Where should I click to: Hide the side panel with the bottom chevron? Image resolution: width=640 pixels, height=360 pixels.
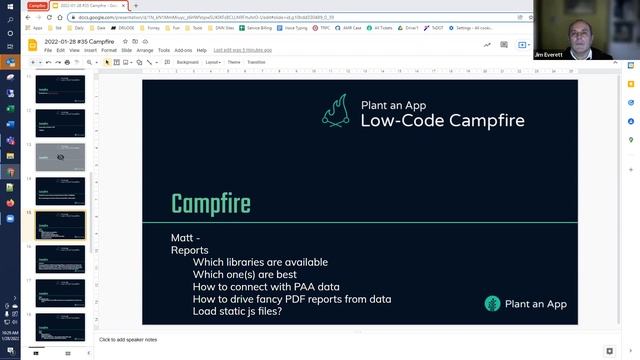pyautogui.click(x=631, y=351)
